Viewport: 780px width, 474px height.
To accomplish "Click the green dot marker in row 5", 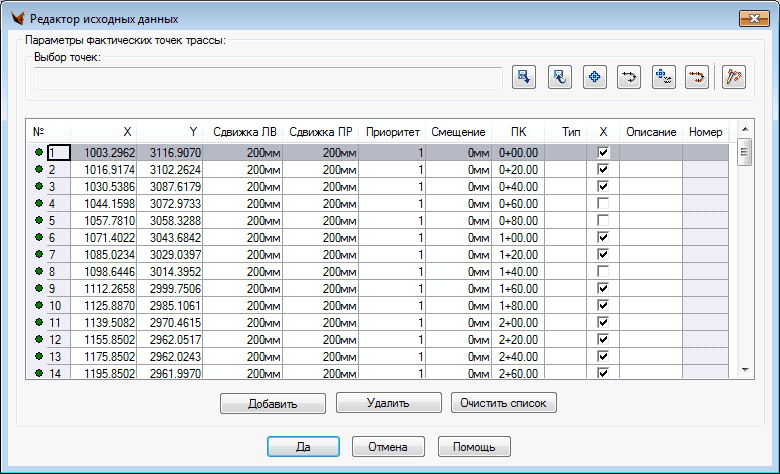I will point(39,220).
